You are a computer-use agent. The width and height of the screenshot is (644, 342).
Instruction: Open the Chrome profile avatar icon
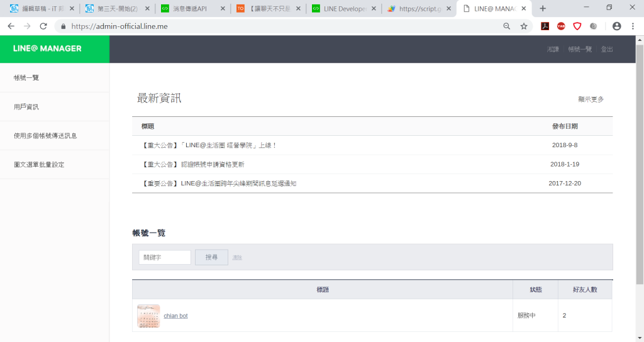click(616, 26)
